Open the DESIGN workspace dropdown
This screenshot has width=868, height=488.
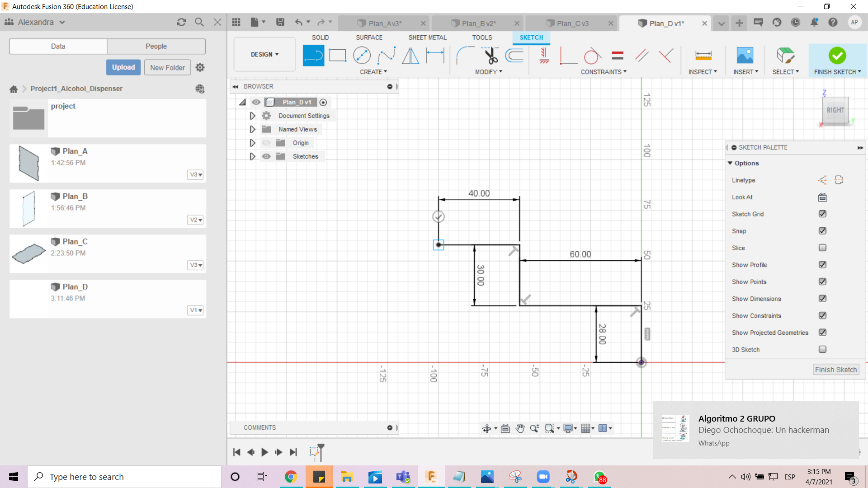pyautogui.click(x=264, y=54)
